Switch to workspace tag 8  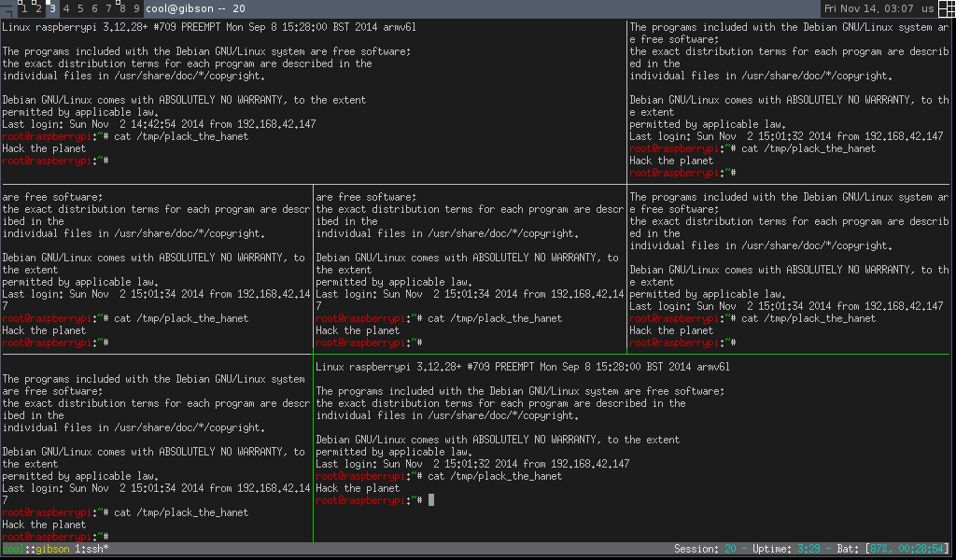[x=122, y=8]
